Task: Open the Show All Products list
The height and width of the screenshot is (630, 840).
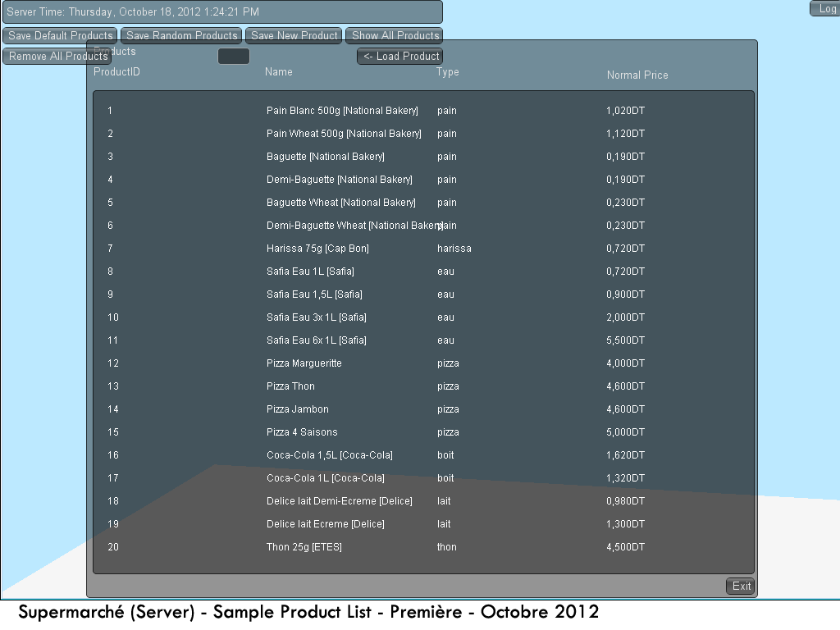Action: click(x=395, y=36)
